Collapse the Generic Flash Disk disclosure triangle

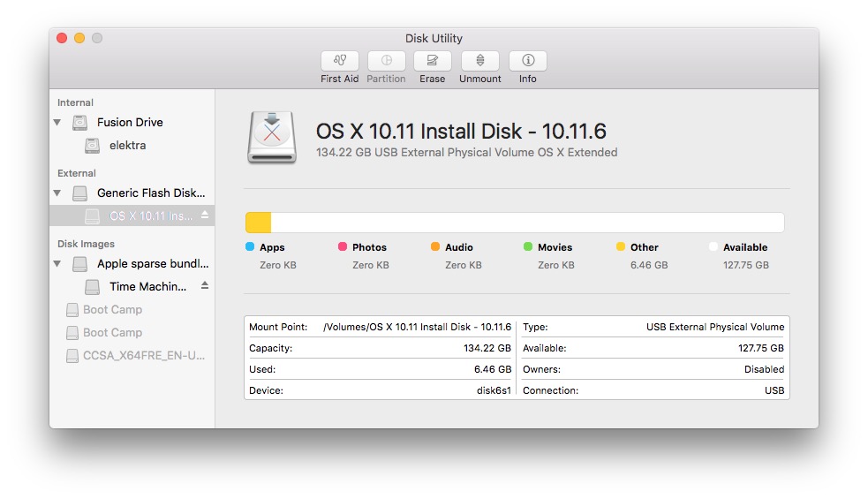(57, 193)
